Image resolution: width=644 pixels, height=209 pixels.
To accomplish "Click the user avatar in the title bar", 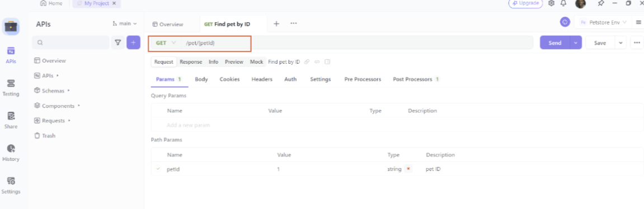I will (580, 4).
